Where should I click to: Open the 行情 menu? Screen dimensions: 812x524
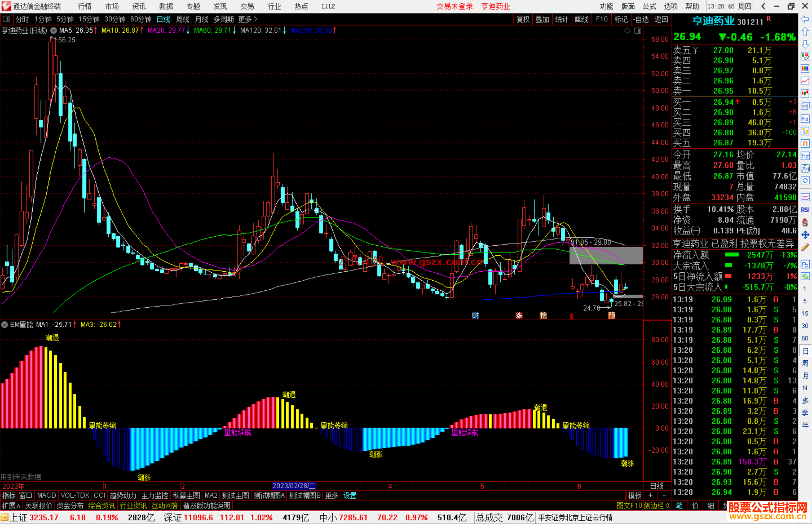coord(85,6)
